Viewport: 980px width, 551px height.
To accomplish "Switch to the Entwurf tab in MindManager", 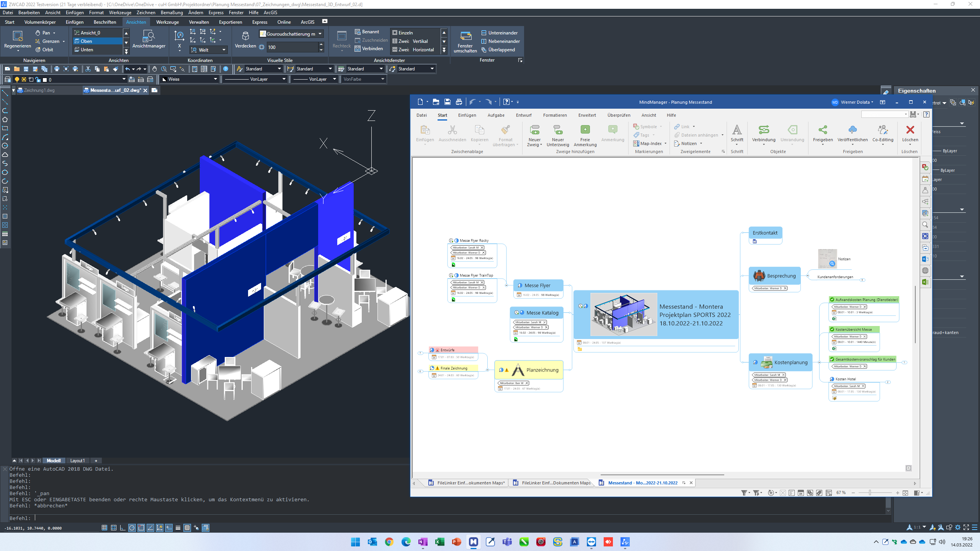I will point(523,115).
